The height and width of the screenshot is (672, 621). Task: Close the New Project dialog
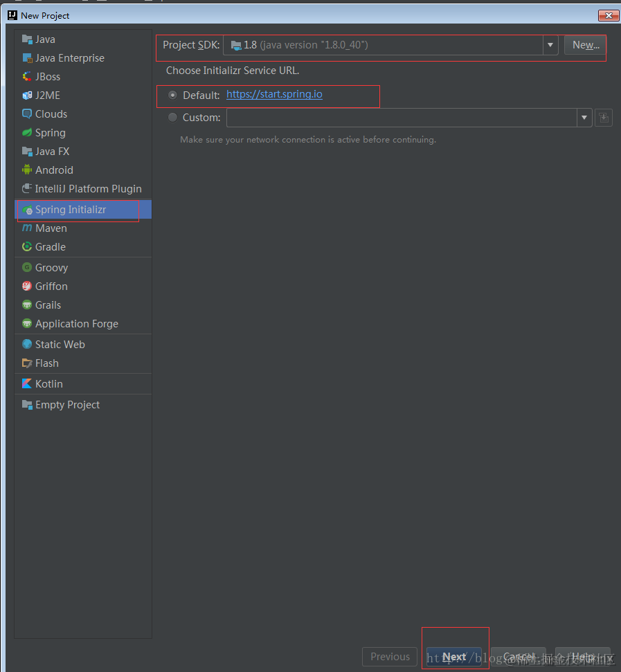tap(608, 15)
